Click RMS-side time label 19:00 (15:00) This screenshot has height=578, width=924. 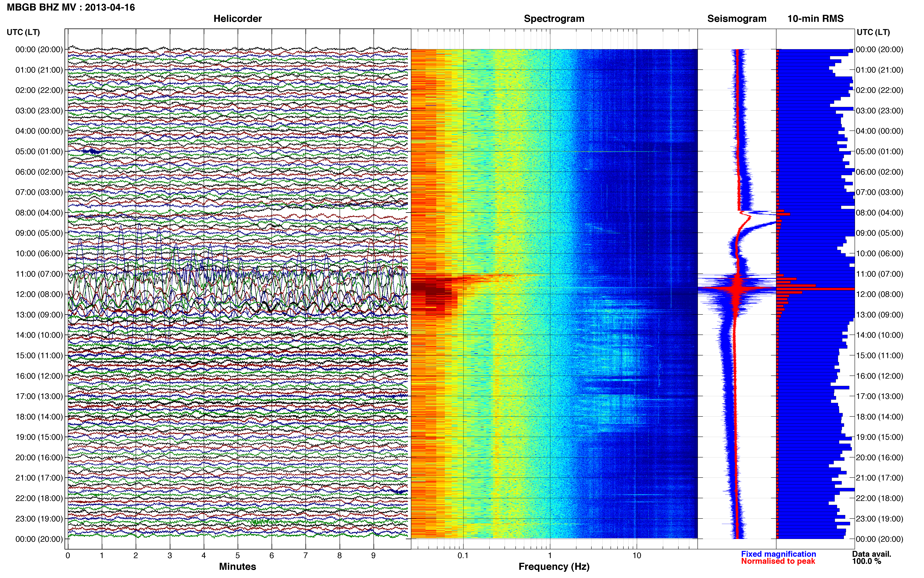click(880, 437)
